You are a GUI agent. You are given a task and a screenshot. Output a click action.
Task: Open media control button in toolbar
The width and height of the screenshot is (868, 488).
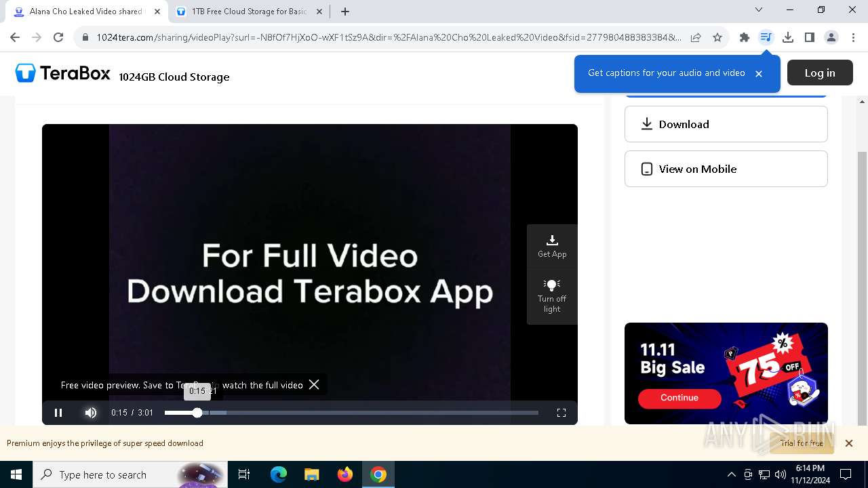766,37
